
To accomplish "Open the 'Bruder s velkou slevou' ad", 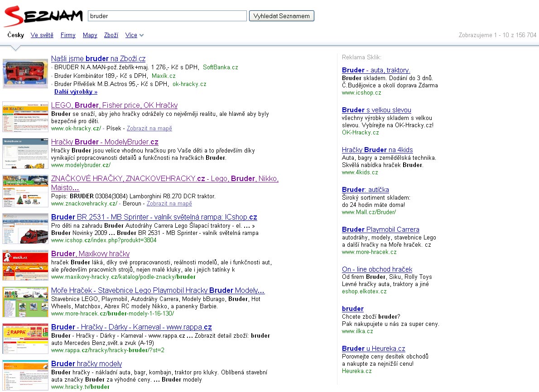I will (x=376, y=110).
